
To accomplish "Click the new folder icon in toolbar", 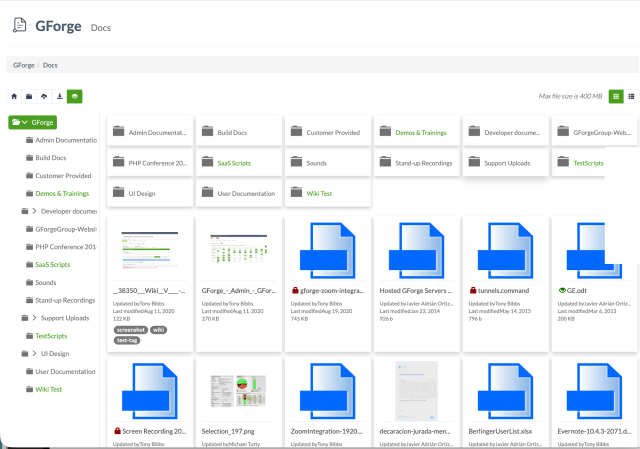I will click(x=29, y=96).
